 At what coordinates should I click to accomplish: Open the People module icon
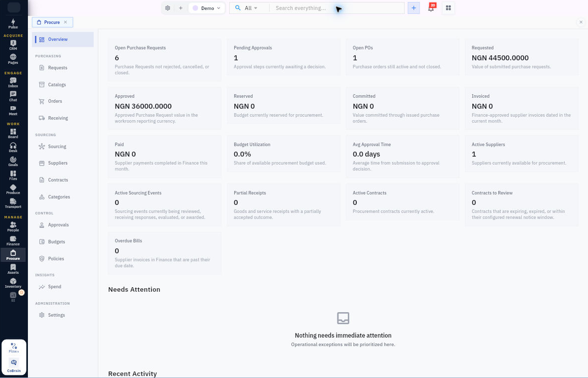(x=13, y=226)
